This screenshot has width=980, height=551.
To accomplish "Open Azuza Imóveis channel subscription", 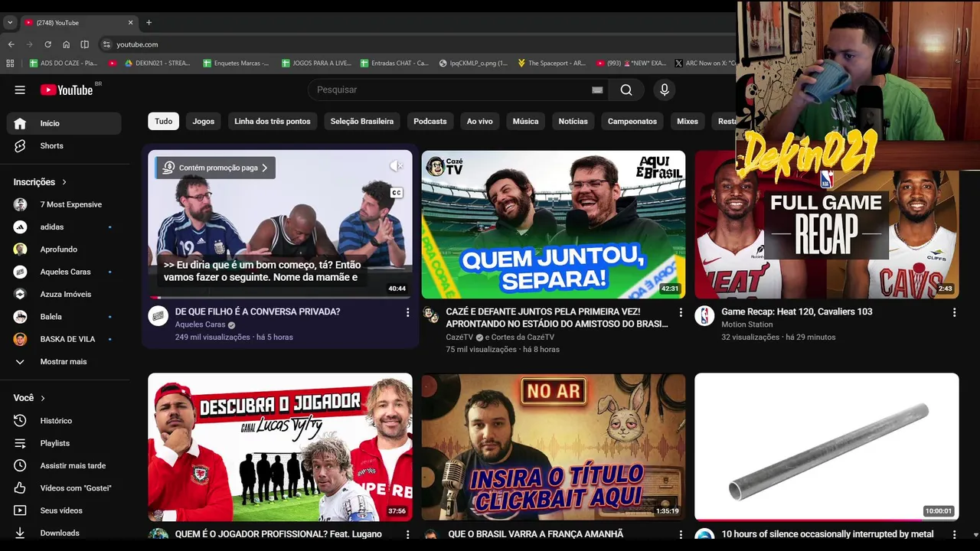I will click(64, 294).
